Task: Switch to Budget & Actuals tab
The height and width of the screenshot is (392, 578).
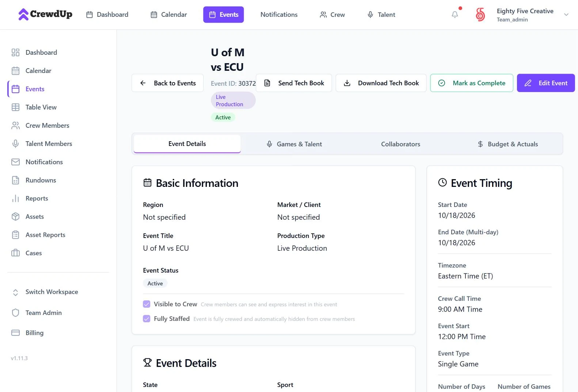Action: click(507, 144)
